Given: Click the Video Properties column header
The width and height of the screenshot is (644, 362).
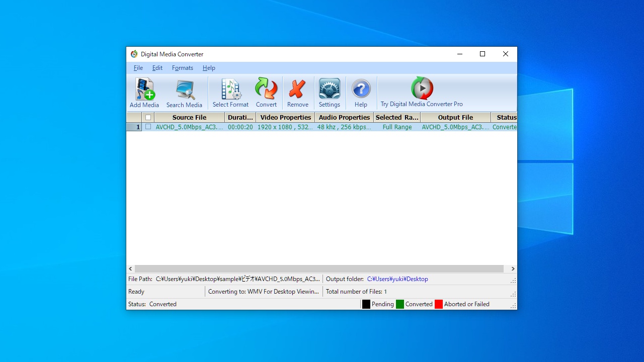Looking at the screenshot, I should (286, 117).
